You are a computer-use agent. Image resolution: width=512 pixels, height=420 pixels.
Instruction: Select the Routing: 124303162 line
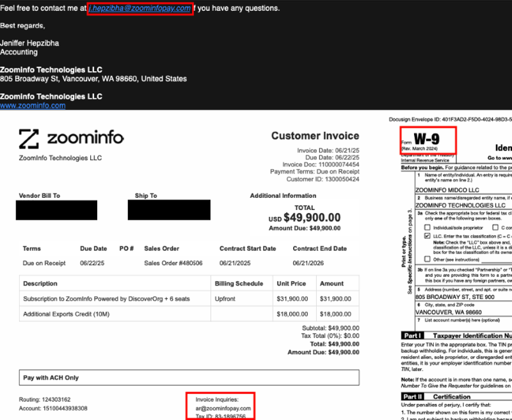45,400
